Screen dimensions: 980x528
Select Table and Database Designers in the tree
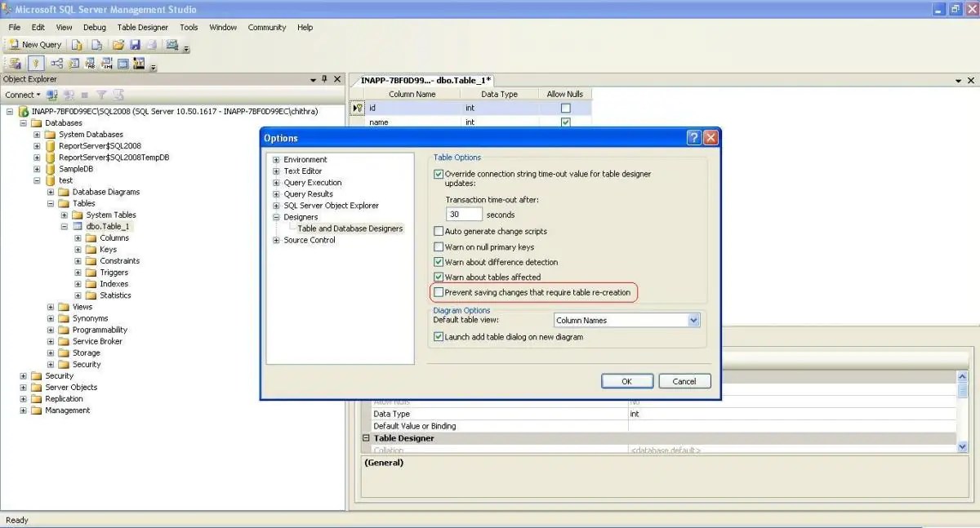pyautogui.click(x=350, y=228)
